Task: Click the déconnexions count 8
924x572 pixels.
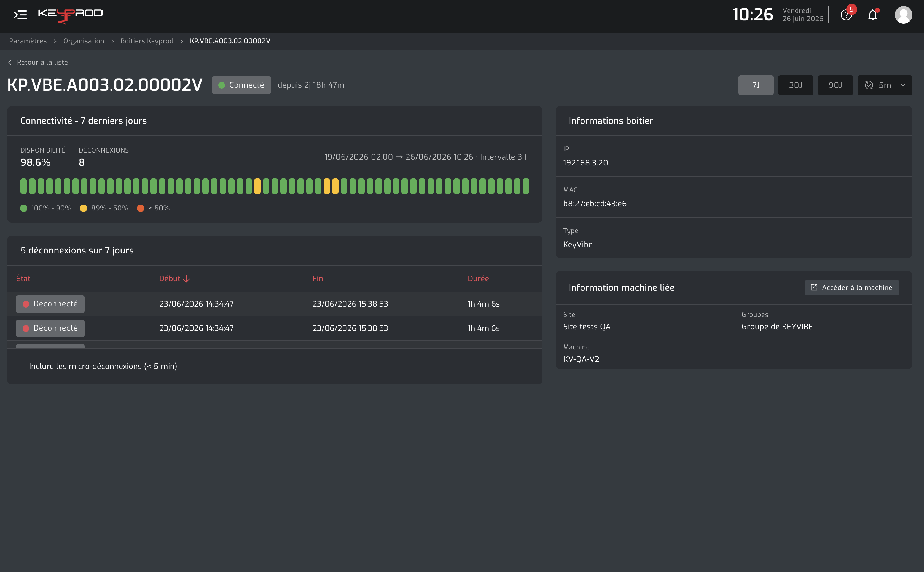Action: point(82,162)
